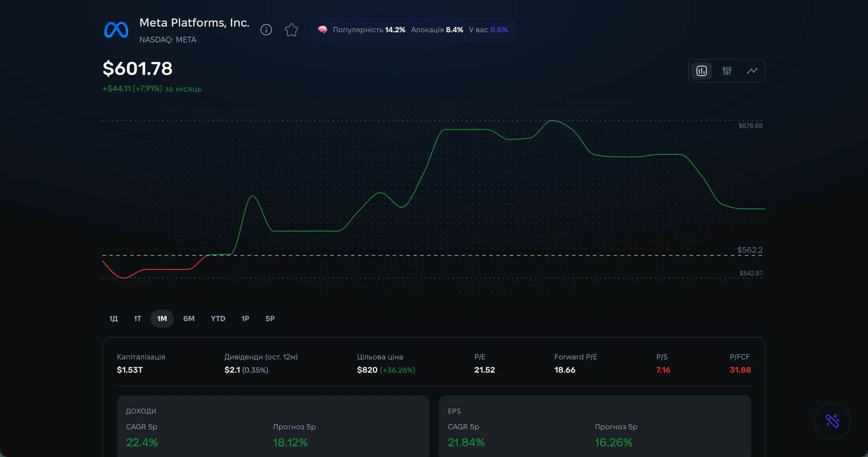Click the $542.87 chart low label
Screen dimensions: 868x457
pyautogui.click(x=751, y=273)
